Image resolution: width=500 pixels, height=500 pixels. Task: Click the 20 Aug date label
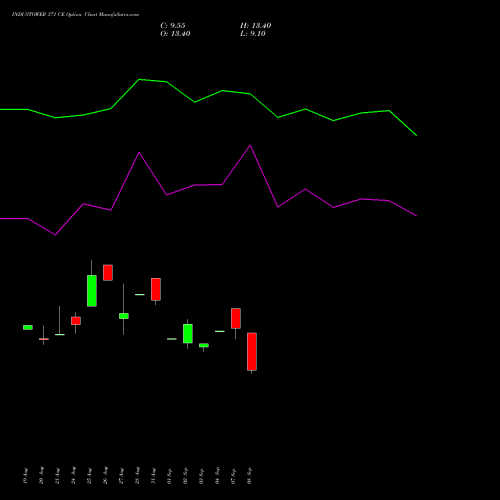click(42, 476)
